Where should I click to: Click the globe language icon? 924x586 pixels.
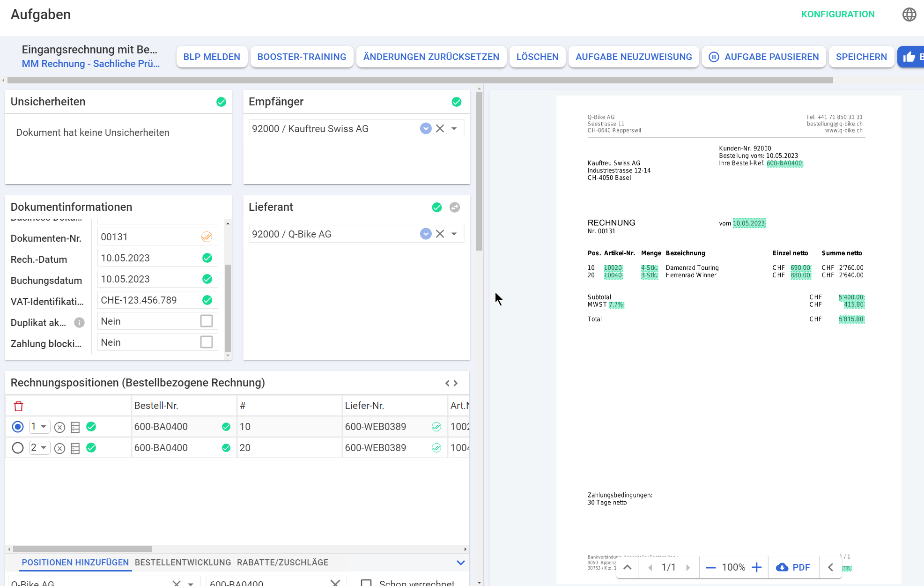tap(909, 15)
